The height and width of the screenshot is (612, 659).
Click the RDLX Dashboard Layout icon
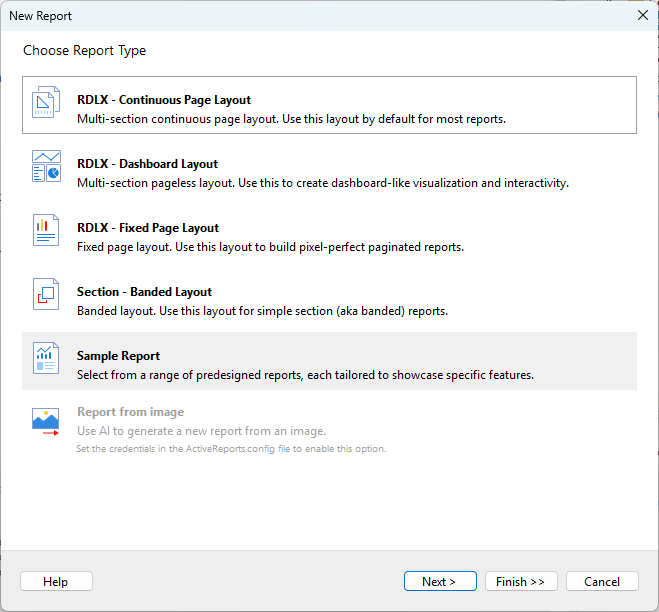coord(46,167)
